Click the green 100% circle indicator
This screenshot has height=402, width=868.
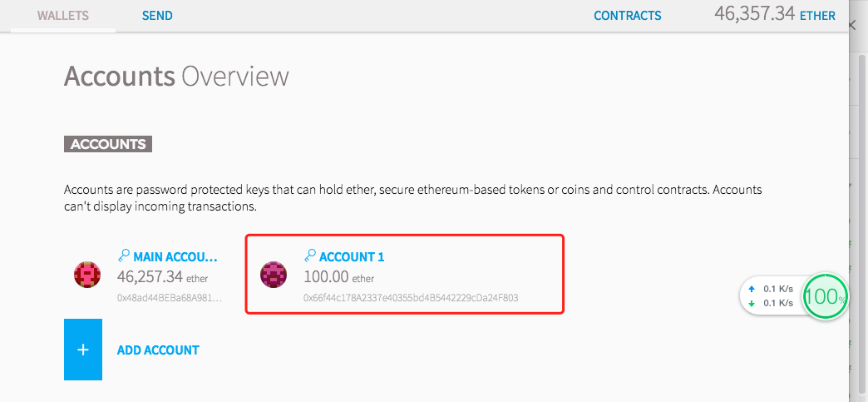coord(825,296)
